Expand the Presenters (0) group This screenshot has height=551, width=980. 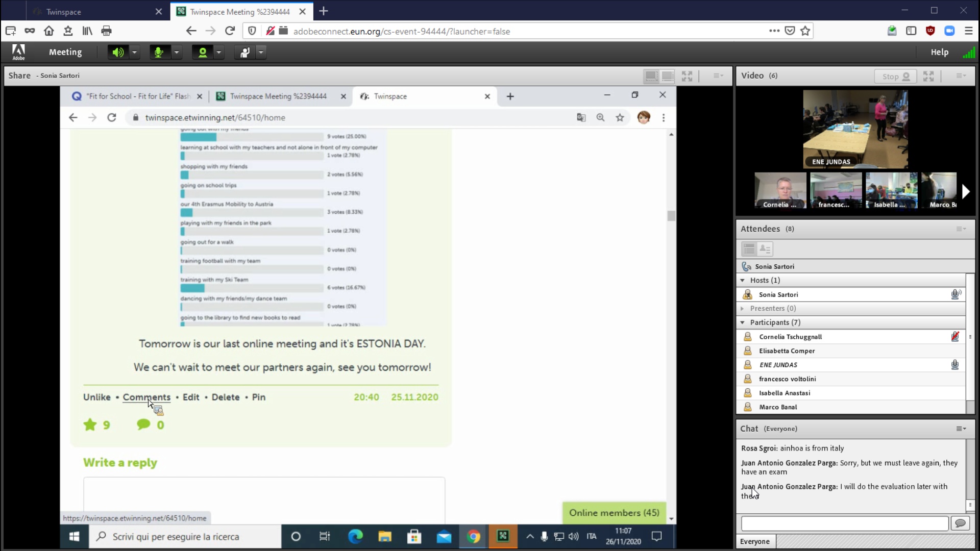tap(743, 309)
